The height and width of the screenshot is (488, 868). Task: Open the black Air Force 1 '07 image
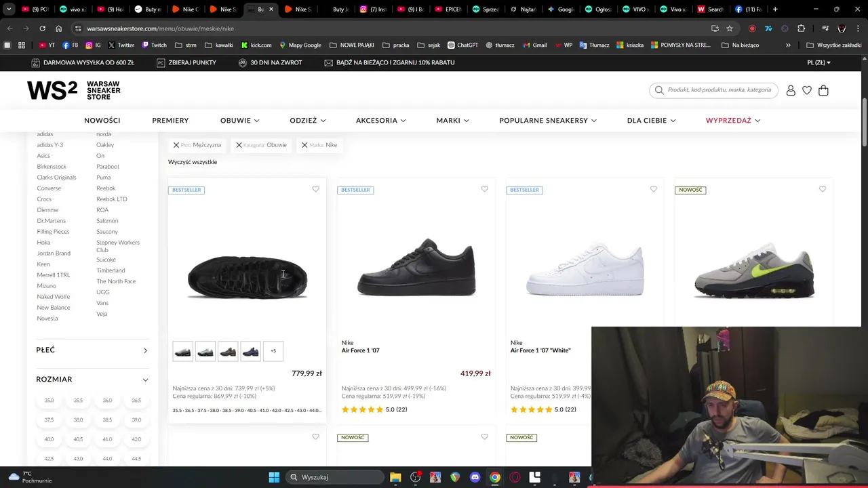(x=416, y=266)
